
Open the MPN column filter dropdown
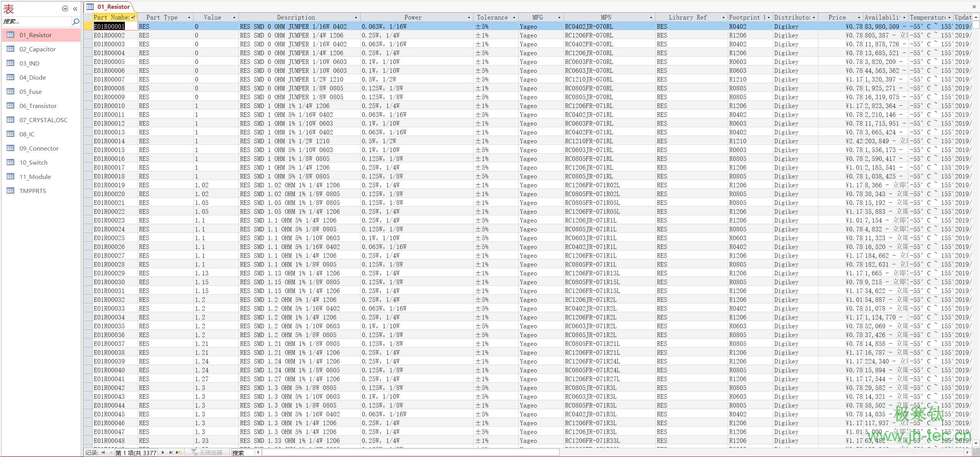(651, 18)
